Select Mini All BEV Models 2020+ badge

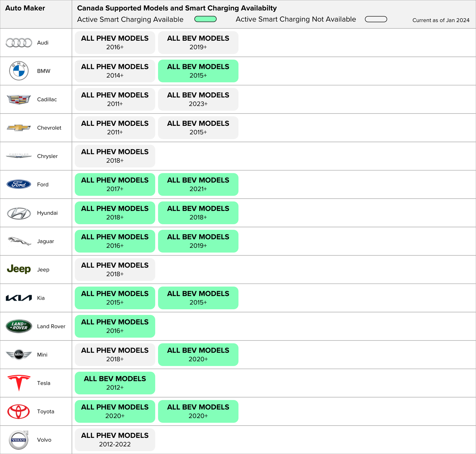coord(198,355)
